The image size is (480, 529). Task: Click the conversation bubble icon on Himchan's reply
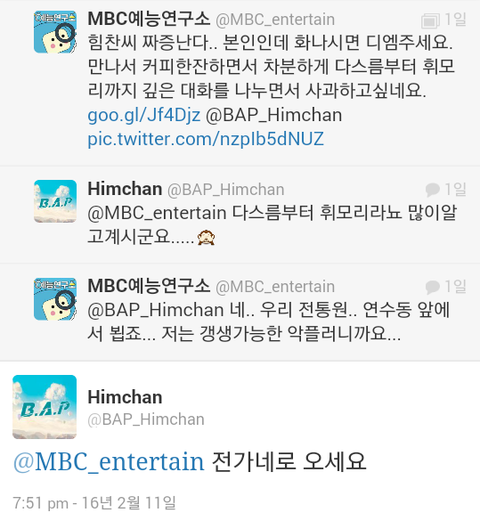point(432,189)
